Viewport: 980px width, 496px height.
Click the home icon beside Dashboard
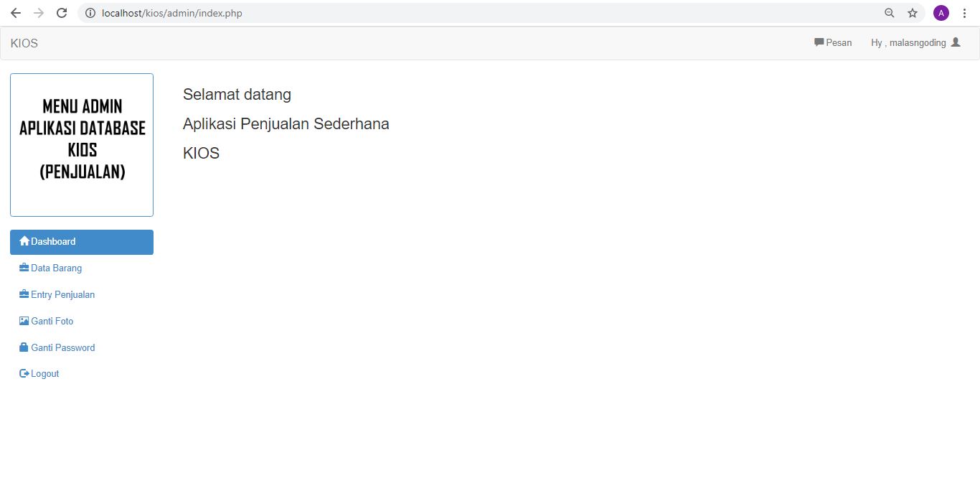click(24, 241)
